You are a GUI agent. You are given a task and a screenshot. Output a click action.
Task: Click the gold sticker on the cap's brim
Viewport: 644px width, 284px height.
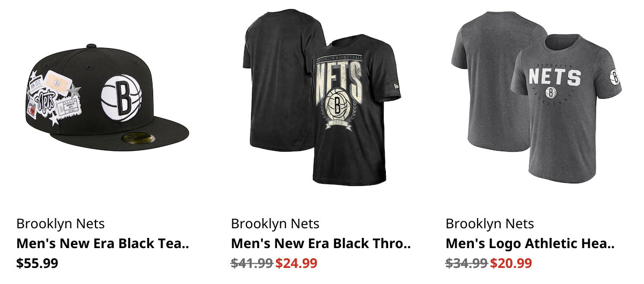[131, 139]
